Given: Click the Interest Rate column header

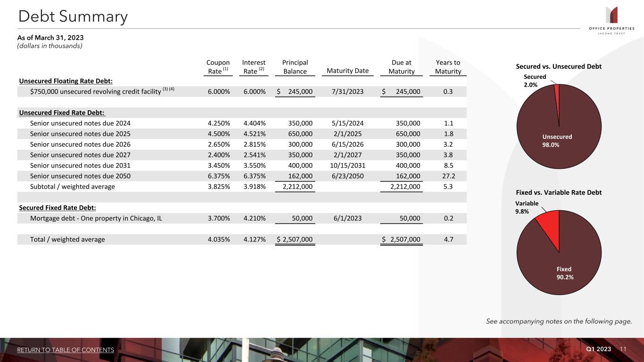Looking at the screenshot, I should (254, 67).
